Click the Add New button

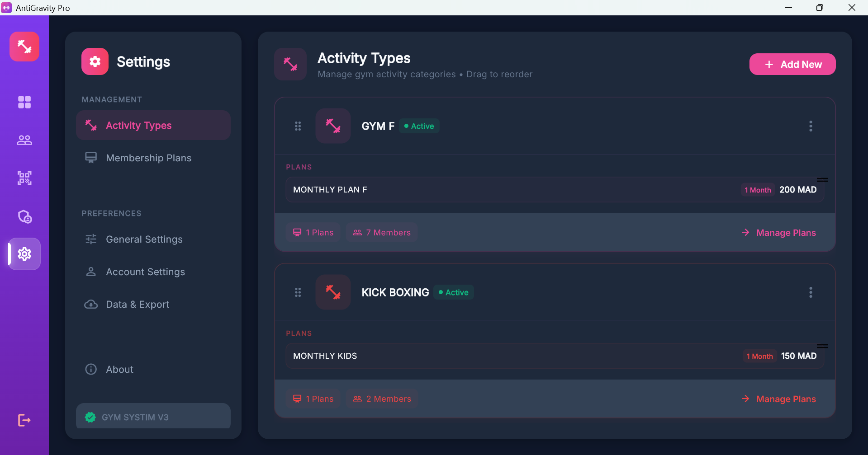(792, 65)
